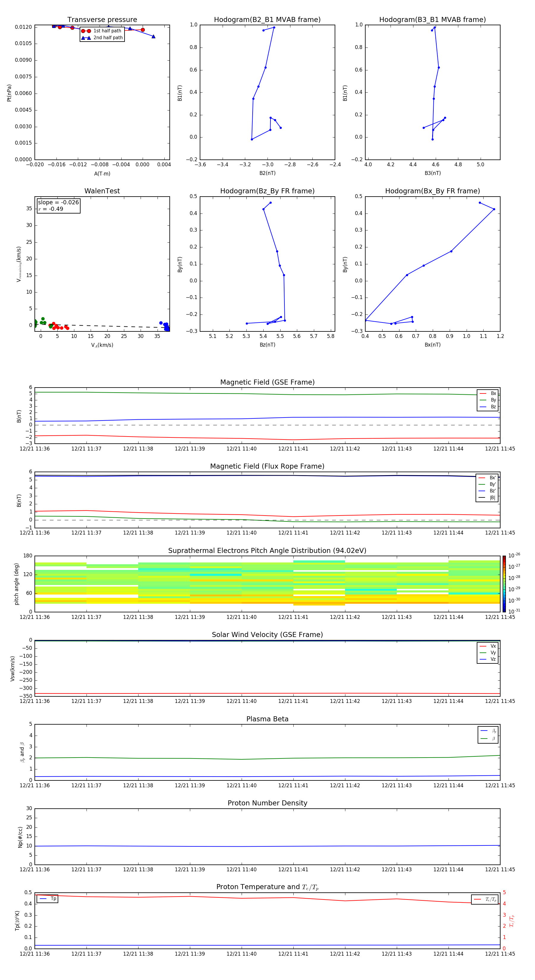535x980 pixels.
Task: Click the 'Bx(nT)' x-axis label
Action: tap(432, 345)
